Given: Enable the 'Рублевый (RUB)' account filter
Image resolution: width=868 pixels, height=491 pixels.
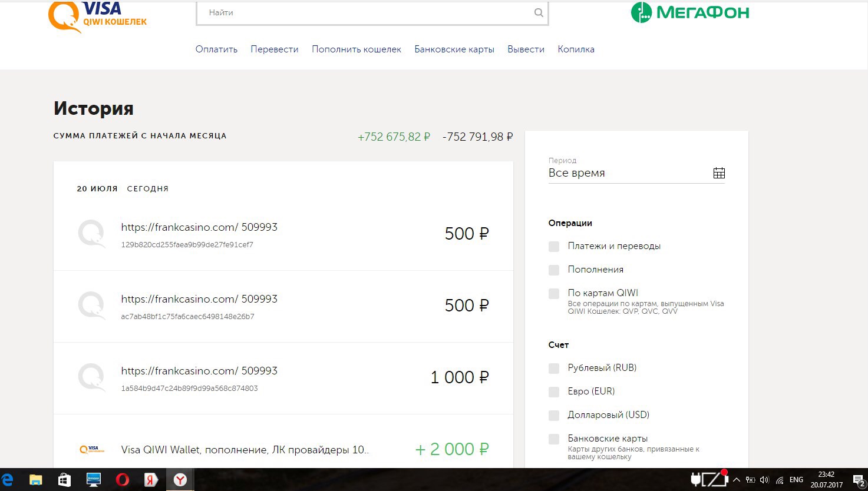Looking at the screenshot, I should pos(554,369).
